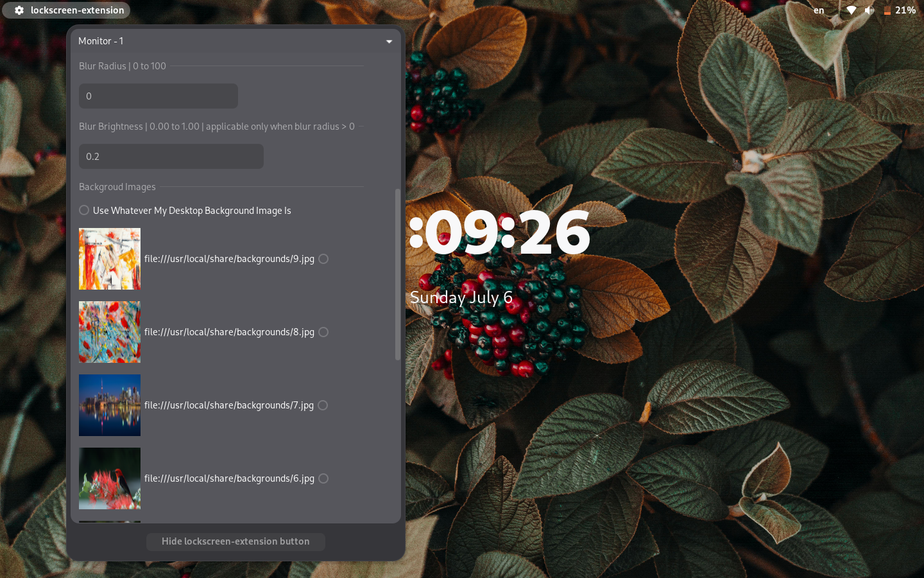Image resolution: width=924 pixels, height=578 pixels.
Task: Click the file:///usr/local/share/backgrounds/8.jpg path text
Action: pos(229,332)
